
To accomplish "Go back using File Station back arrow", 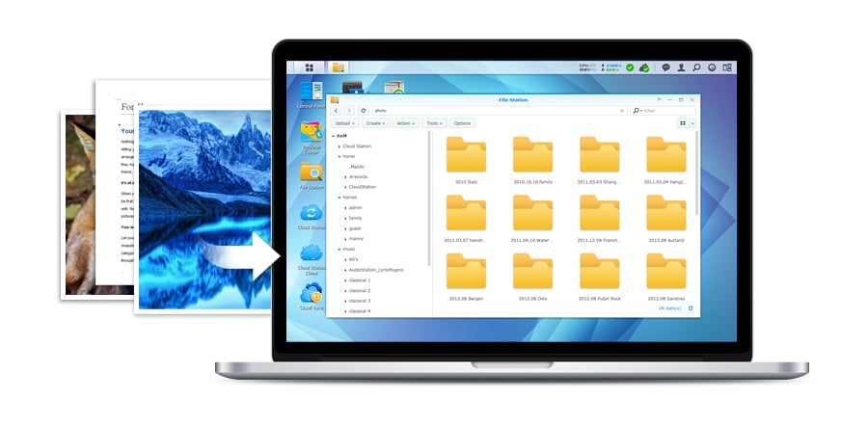I will click(336, 111).
